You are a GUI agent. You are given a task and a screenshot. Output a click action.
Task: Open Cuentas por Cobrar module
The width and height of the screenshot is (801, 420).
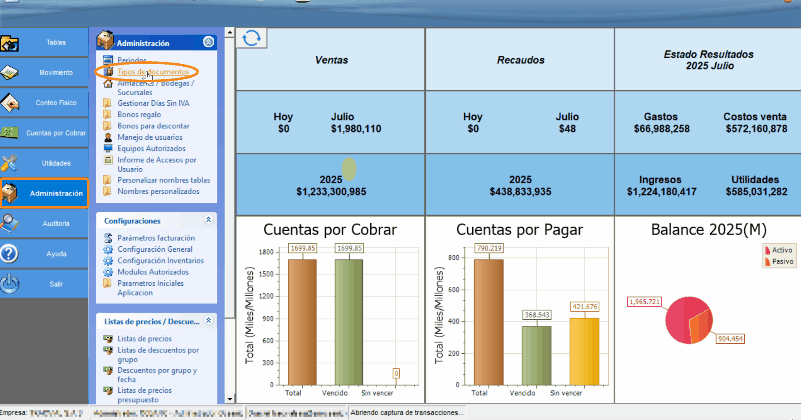(x=44, y=132)
